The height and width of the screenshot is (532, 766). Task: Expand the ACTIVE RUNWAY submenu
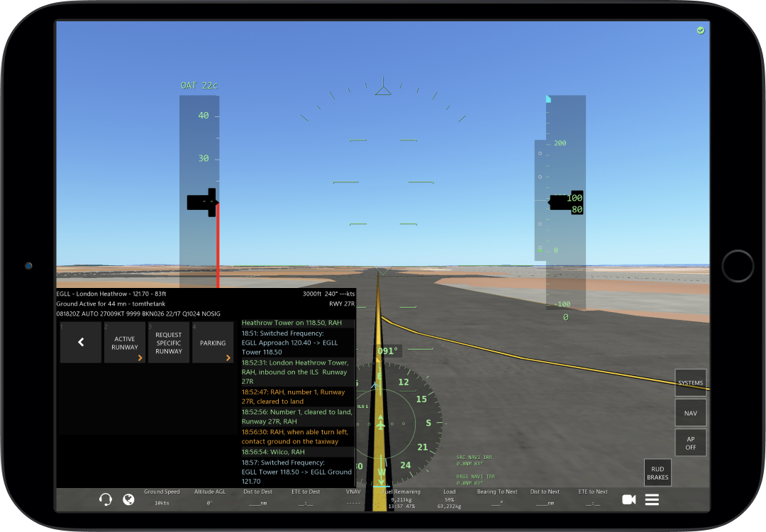pos(125,343)
